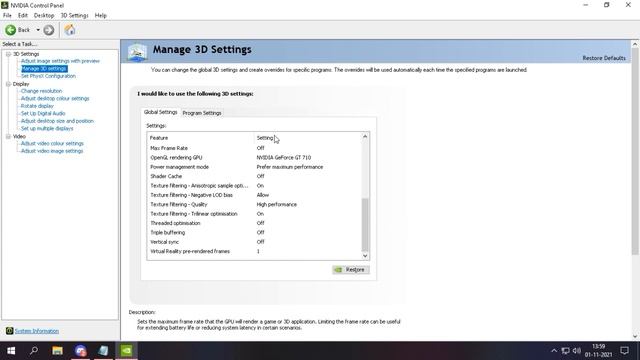The width and height of the screenshot is (640, 360).
Task: Select the Shader Cache row
Action: 254,176
